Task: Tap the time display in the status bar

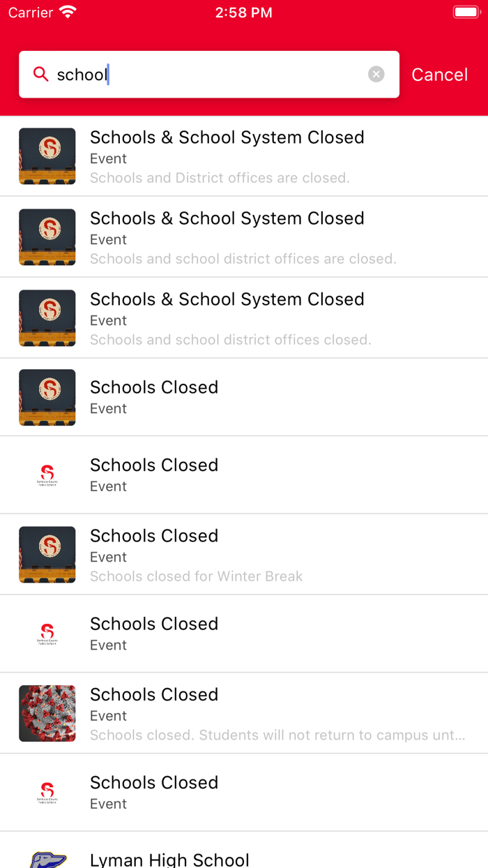Action: pyautogui.click(x=244, y=11)
